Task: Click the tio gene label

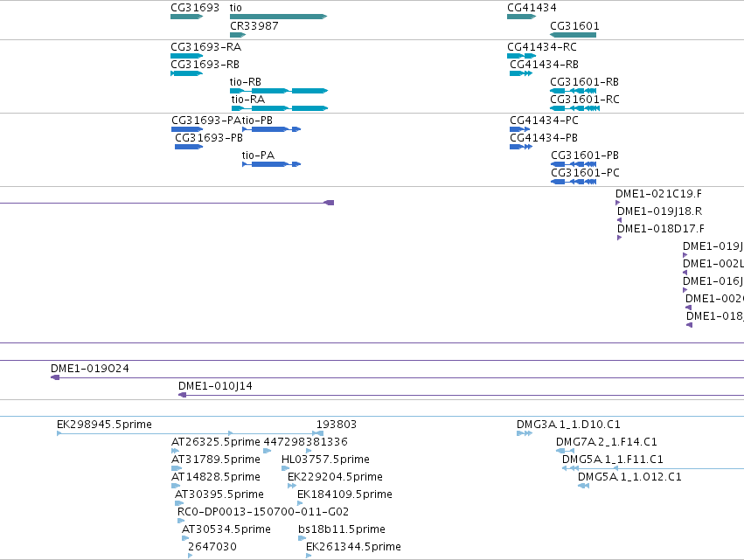Action: coord(236,8)
